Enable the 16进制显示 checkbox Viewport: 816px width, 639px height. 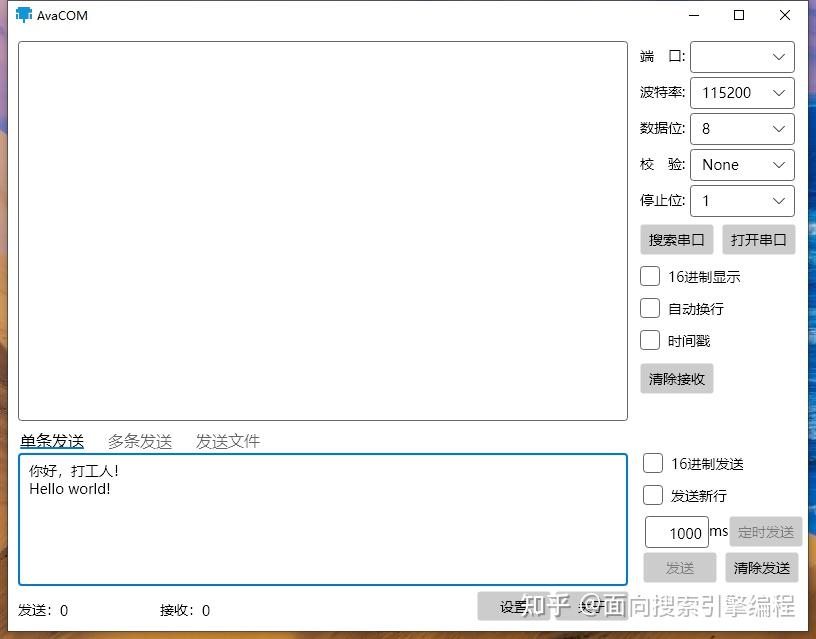[649, 276]
